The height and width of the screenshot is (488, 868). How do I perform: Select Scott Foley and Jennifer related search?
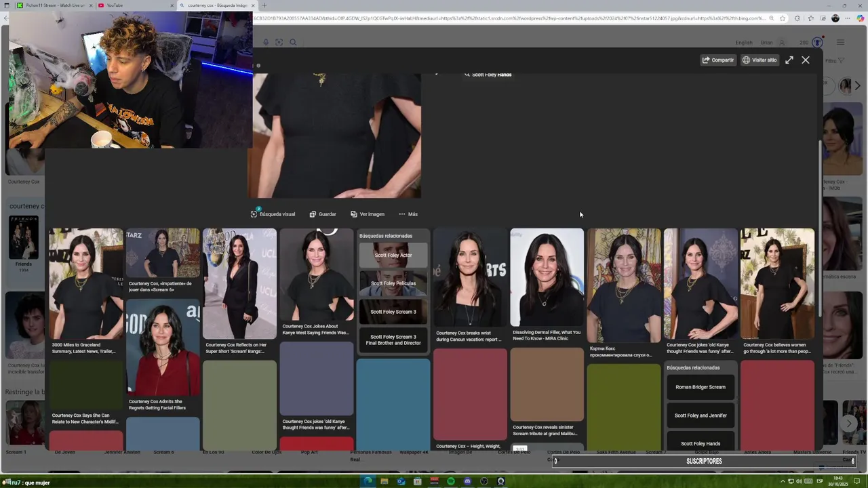point(701,415)
